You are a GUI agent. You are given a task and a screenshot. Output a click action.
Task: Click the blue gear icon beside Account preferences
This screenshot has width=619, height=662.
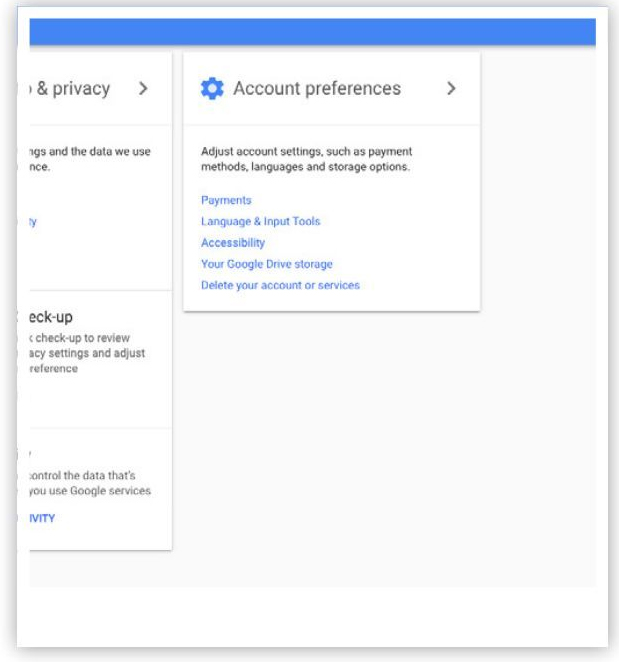(213, 89)
